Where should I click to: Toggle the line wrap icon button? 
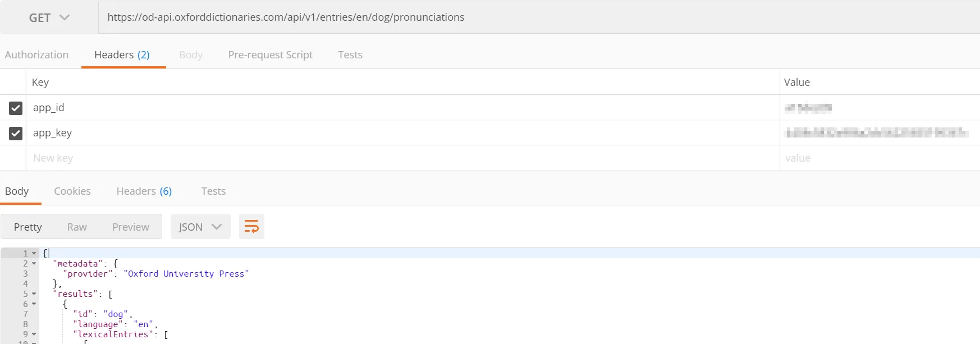[x=251, y=227]
